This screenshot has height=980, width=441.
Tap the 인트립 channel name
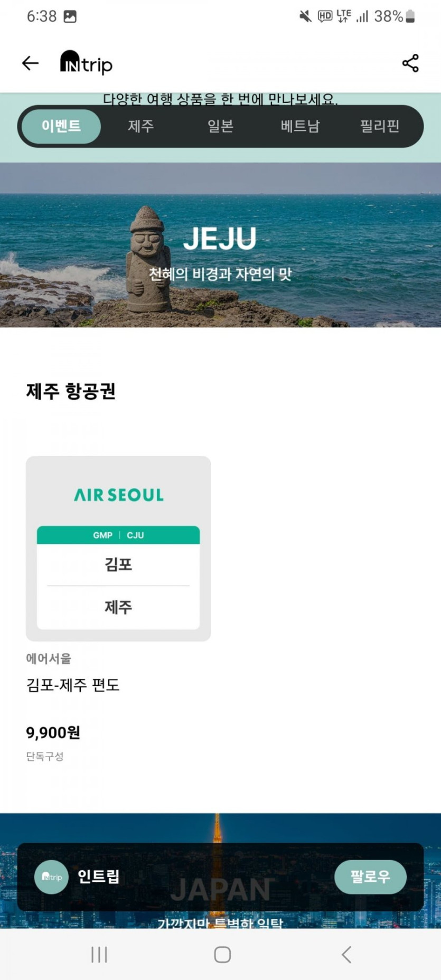click(x=99, y=877)
